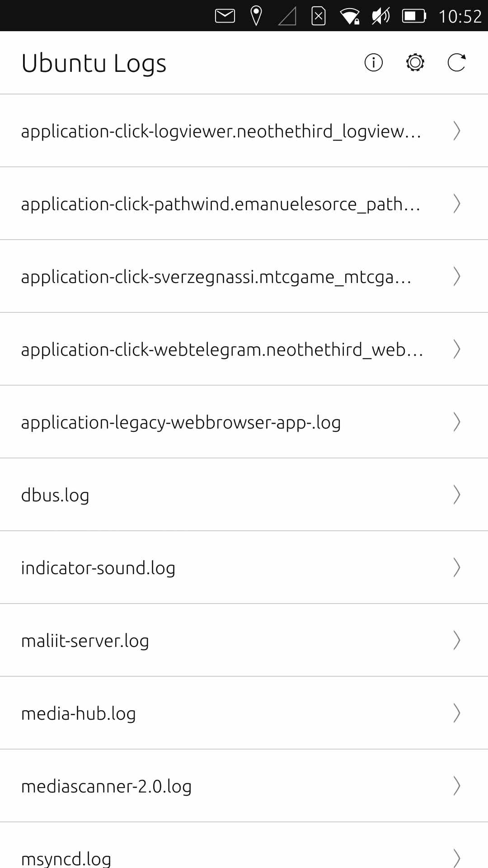
Task: Tap the mail envelope status icon
Action: tap(225, 16)
